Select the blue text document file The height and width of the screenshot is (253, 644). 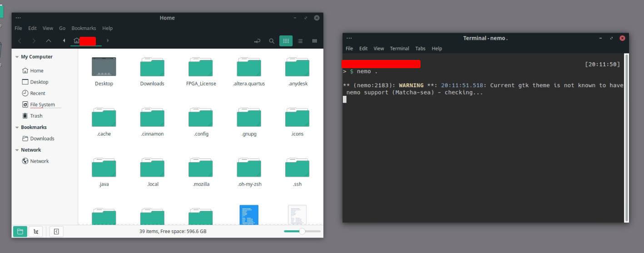(249, 215)
